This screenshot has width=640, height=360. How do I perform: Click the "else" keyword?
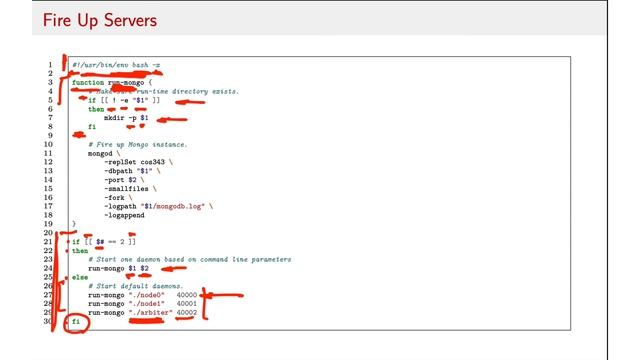coord(80,278)
